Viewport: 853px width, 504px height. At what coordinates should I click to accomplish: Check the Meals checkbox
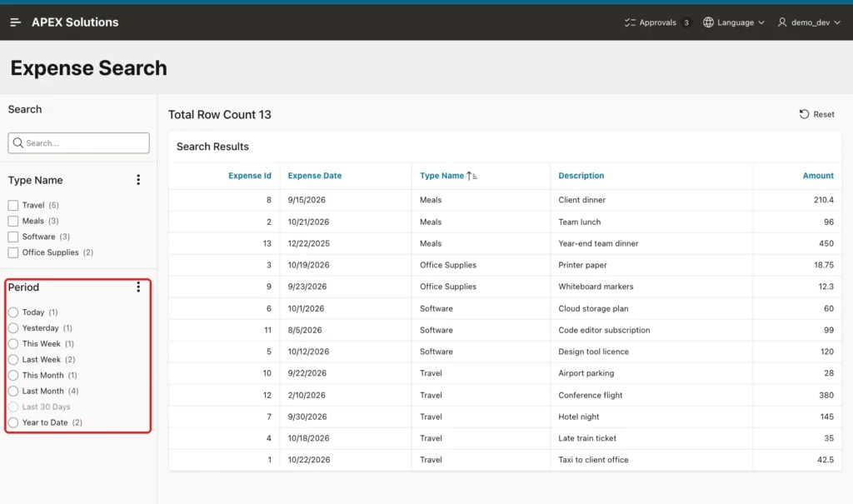tap(13, 221)
